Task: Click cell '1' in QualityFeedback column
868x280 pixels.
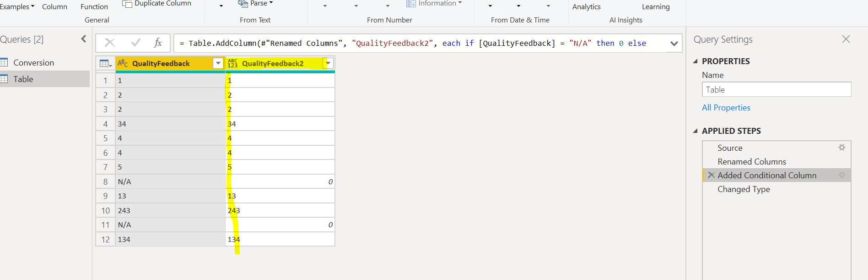Action: click(170, 80)
